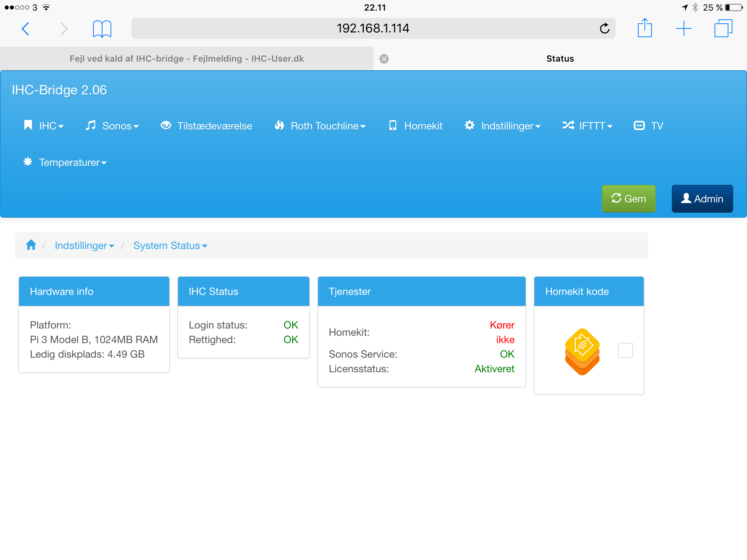The image size is (747, 560).
Task: Tick the Homekit kode checkbox
Action: click(625, 350)
